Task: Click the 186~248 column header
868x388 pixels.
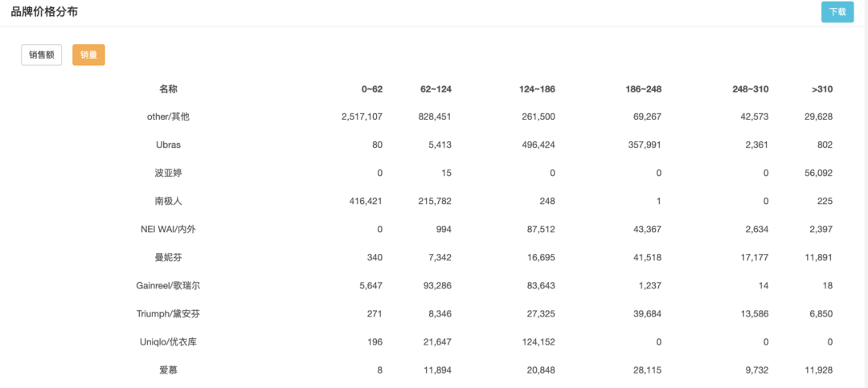Action: (x=643, y=89)
